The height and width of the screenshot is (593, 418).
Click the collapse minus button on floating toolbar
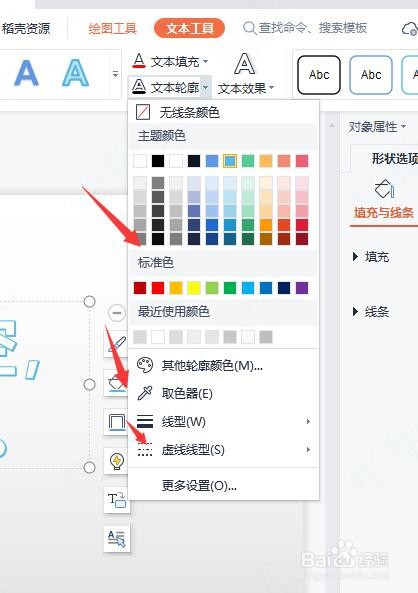point(117,313)
